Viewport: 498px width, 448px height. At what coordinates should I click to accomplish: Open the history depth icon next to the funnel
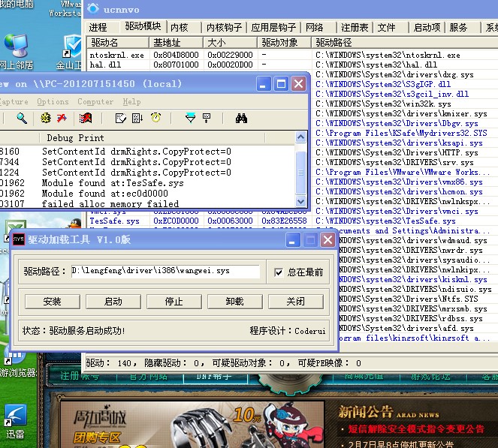[207, 118]
